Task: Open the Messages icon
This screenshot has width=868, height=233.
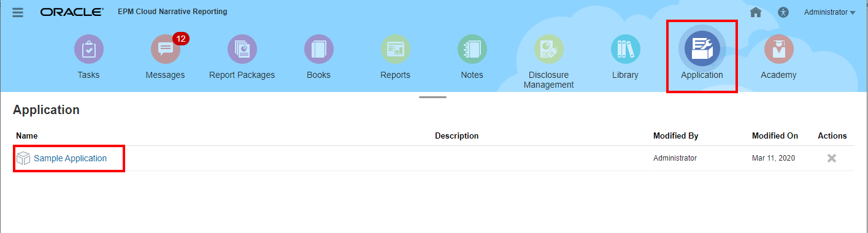Action: pos(165,49)
